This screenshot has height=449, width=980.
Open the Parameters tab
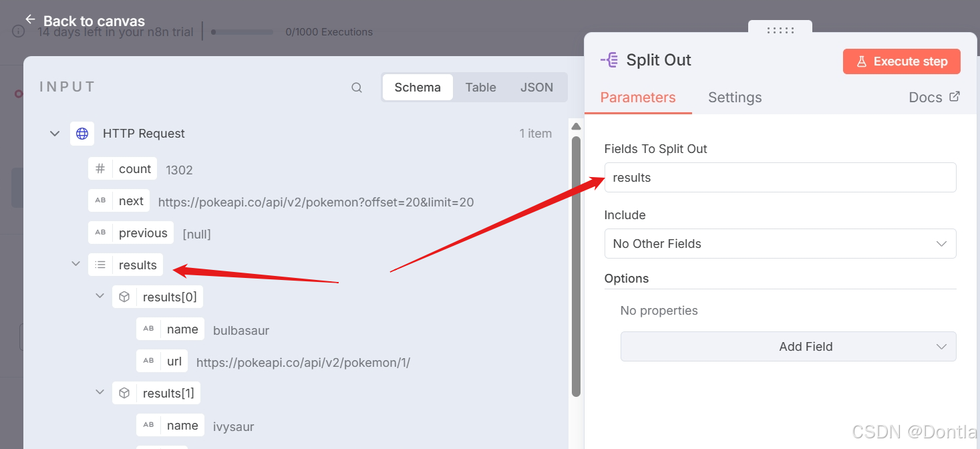638,98
